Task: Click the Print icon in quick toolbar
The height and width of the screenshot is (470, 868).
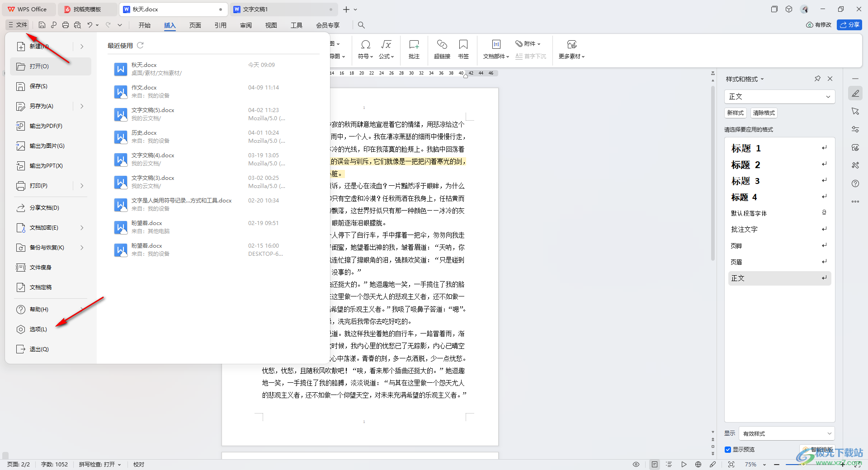Action: click(x=66, y=25)
